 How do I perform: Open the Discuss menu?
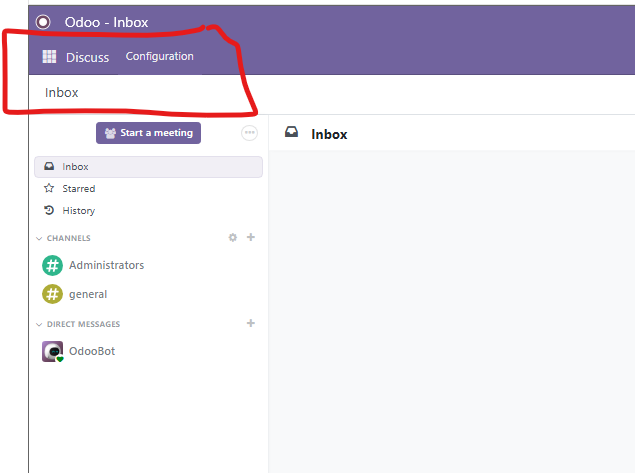87,57
